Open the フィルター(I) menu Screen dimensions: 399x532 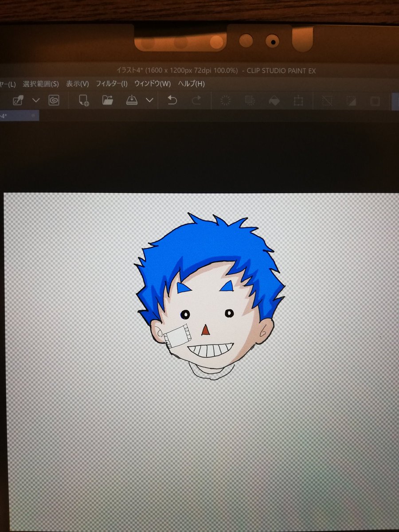111,84
